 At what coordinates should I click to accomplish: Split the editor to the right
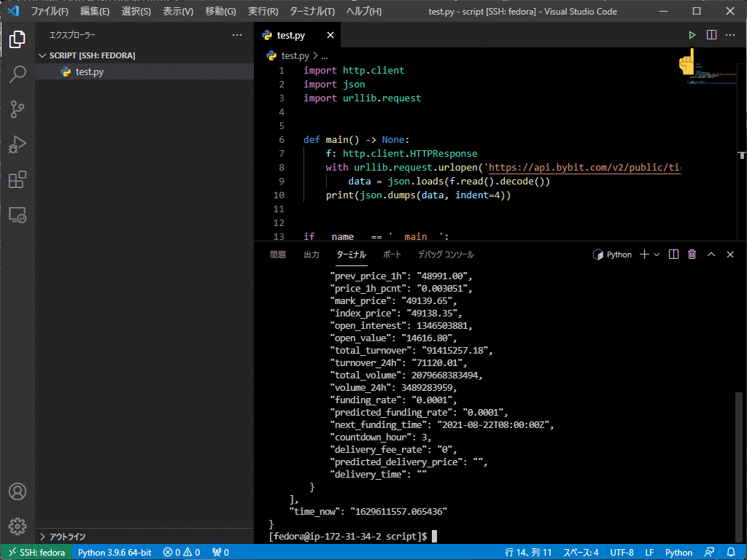coord(711,35)
